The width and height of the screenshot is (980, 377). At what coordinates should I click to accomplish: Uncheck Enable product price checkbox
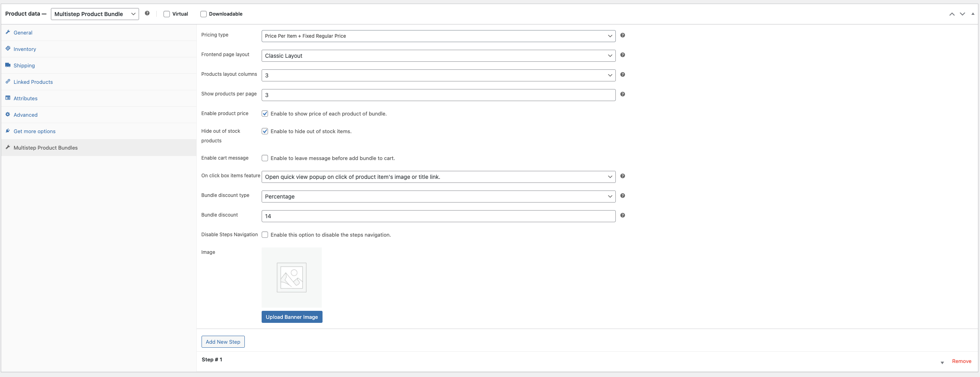point(265,114)
